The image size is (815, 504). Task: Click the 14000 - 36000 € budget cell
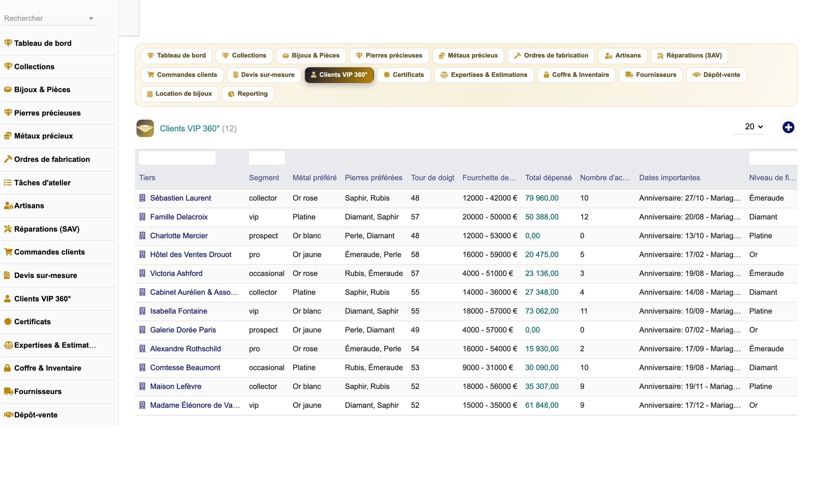pyautogui.click(x=490, y=292)
